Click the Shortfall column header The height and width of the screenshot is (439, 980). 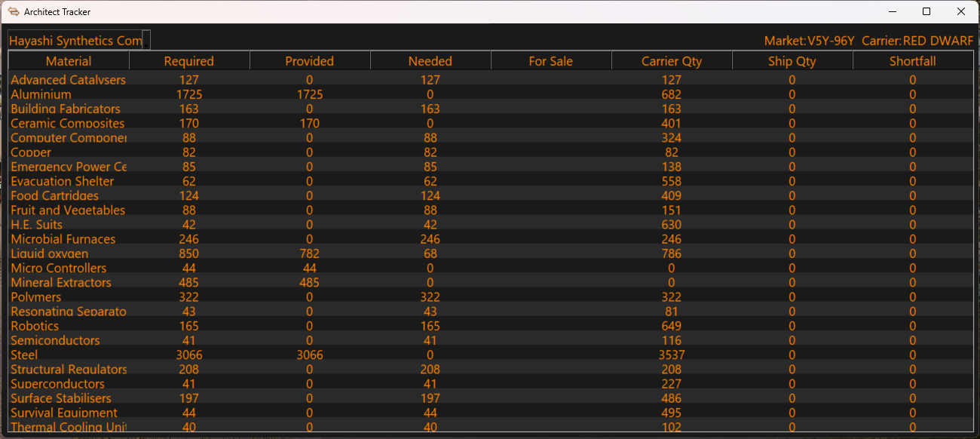pyautogui.click(x=913, y=61)
